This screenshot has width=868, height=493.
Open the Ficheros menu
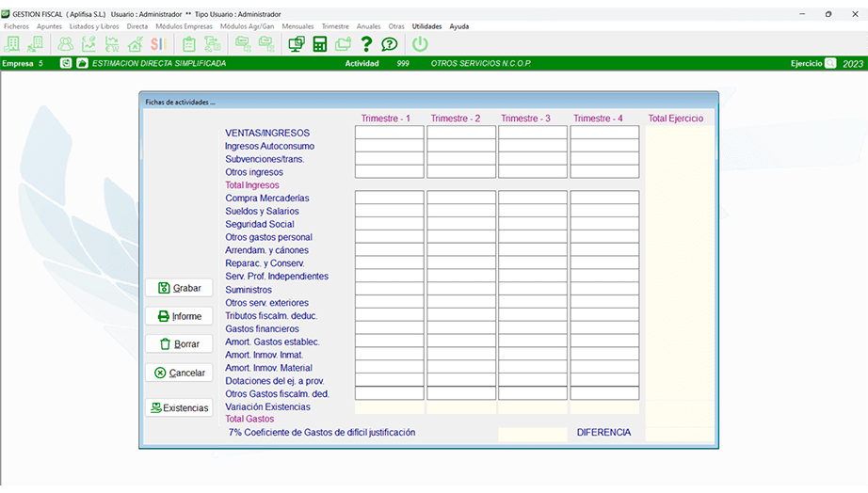tap(17, 26)
